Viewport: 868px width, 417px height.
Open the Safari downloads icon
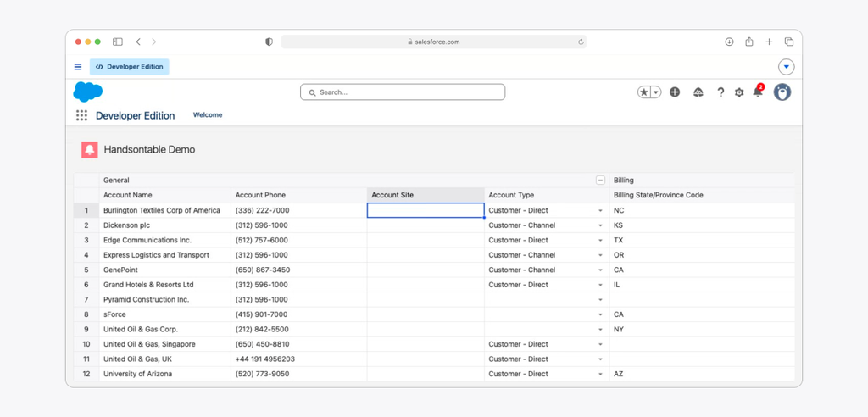(729, 42)
